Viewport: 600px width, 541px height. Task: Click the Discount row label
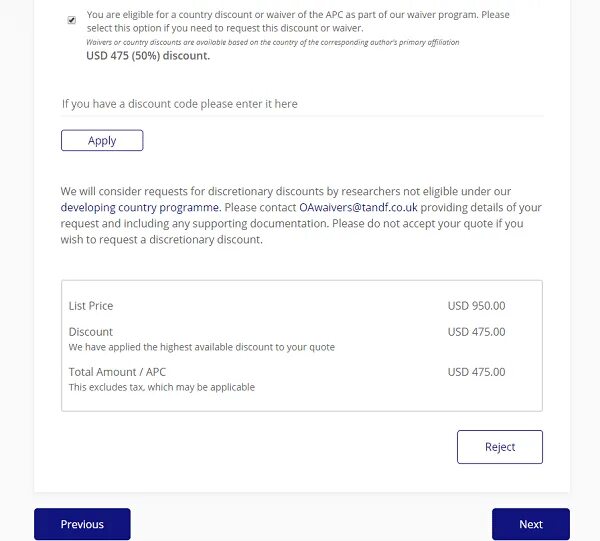point(91,332)
